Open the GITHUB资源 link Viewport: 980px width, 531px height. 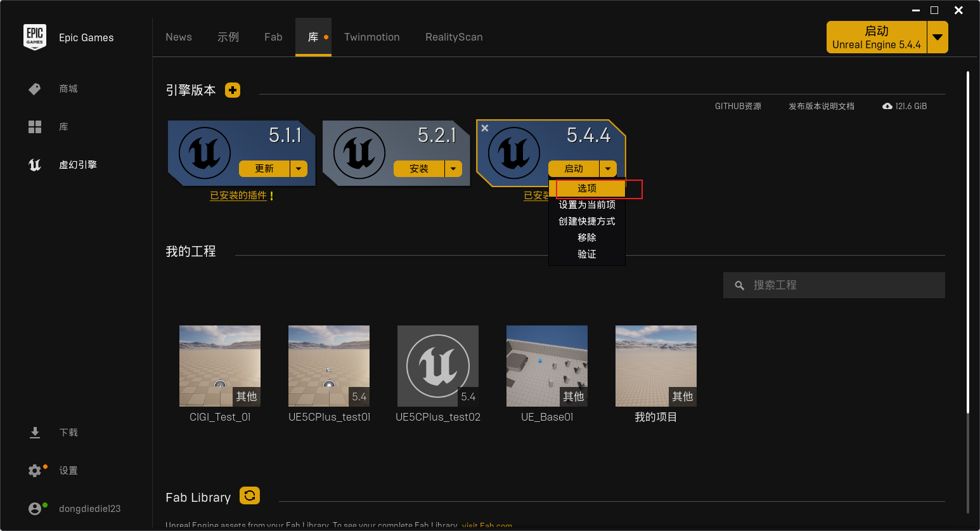point(738,106)
